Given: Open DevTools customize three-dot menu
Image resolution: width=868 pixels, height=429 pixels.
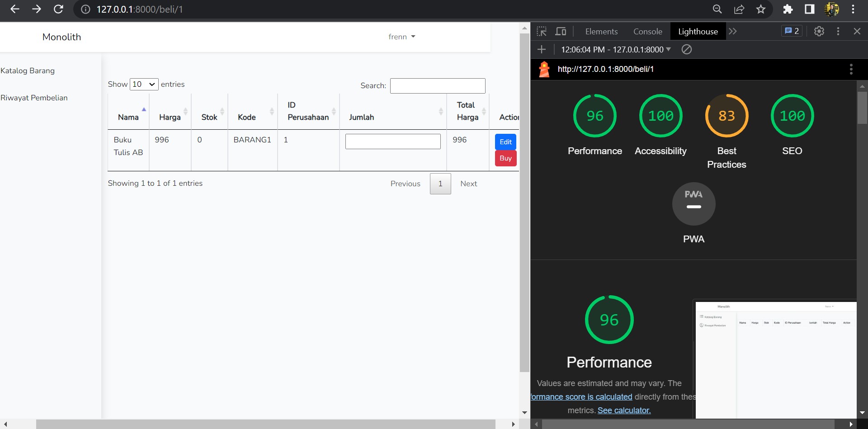Looking at the screenshot, I should tap(838, 31).
